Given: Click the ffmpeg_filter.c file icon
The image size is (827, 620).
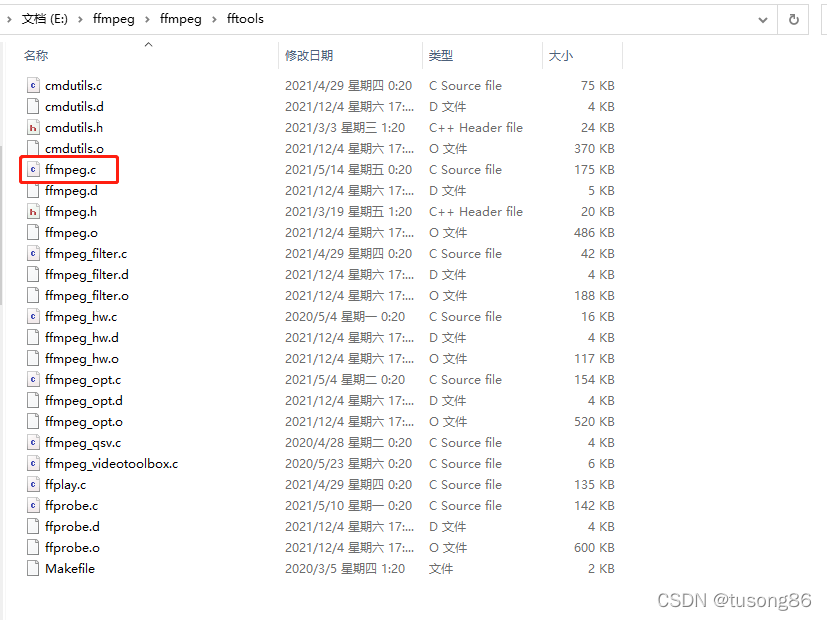Looking at the screenshot, I should click(x=33, y=254).
